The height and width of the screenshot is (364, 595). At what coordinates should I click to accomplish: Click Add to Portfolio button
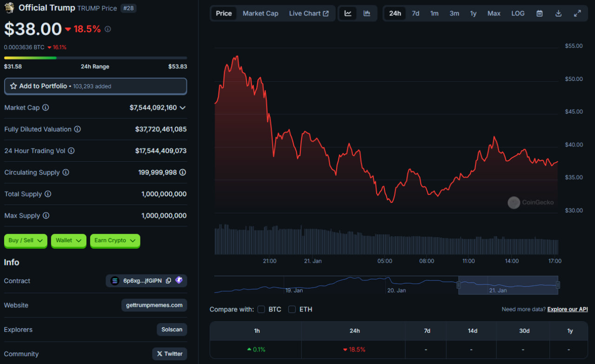pyautogui.click(x=95, y=86)
